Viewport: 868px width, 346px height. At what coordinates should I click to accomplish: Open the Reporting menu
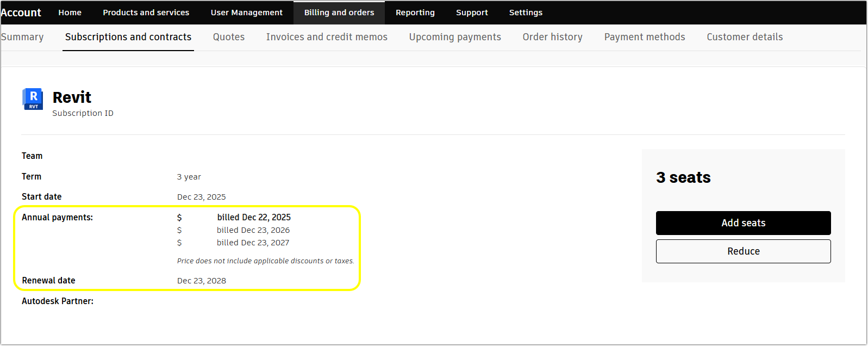click(x=415, y=13)
